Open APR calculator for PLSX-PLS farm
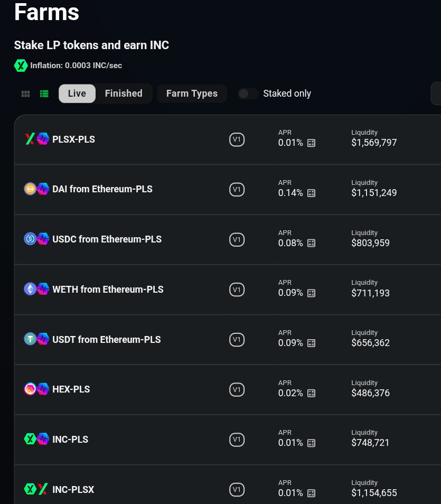The width and height of the screenshot is (441, 504). pos(312,143)
